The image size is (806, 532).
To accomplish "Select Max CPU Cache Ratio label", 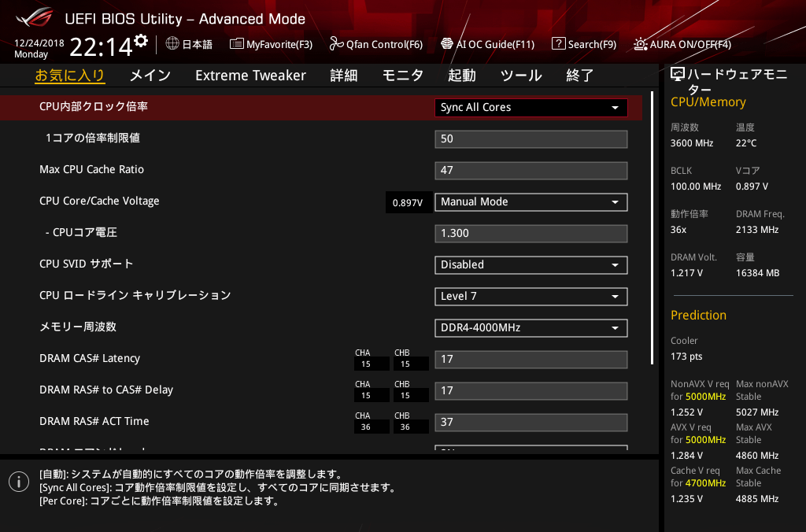I will (91, 170).
